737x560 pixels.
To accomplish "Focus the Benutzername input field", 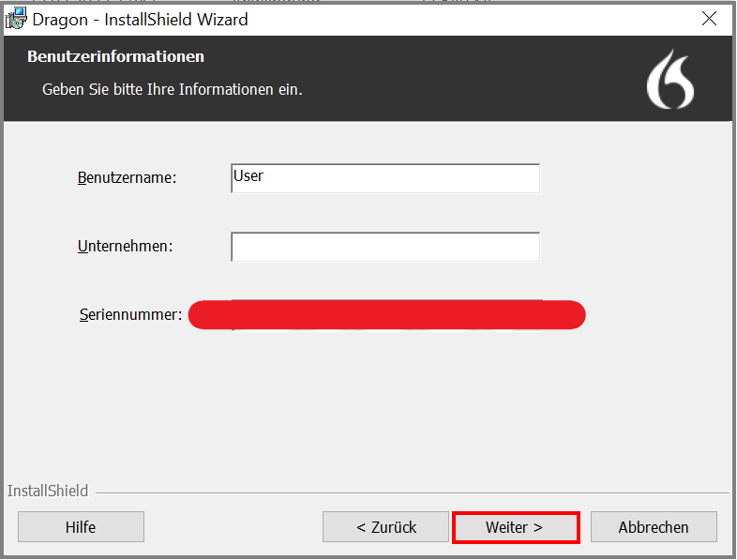I will 385,178.
